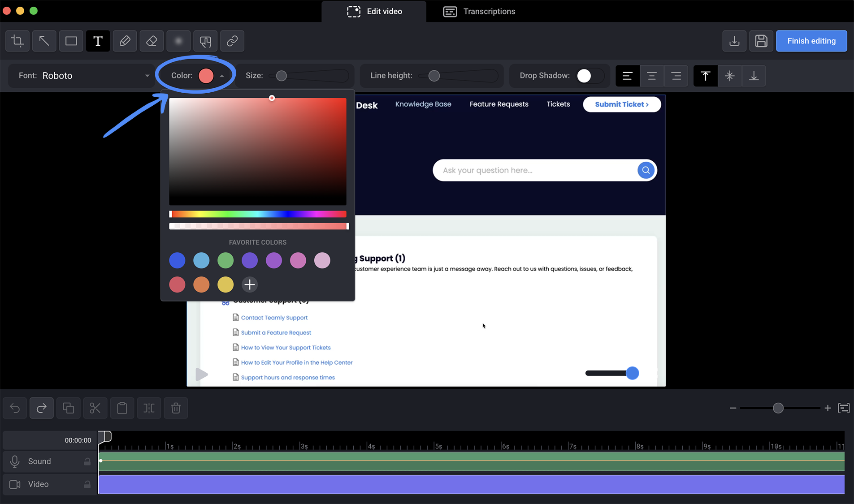Select the Text tool
Image resolution: width=854 pixels, height=504 pixels.
click(98, 41)
